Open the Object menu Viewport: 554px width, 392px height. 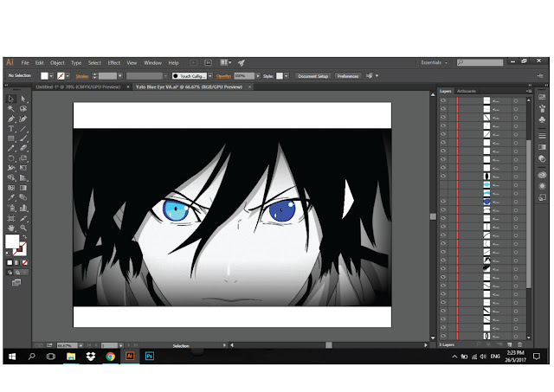tap(57, 63)
